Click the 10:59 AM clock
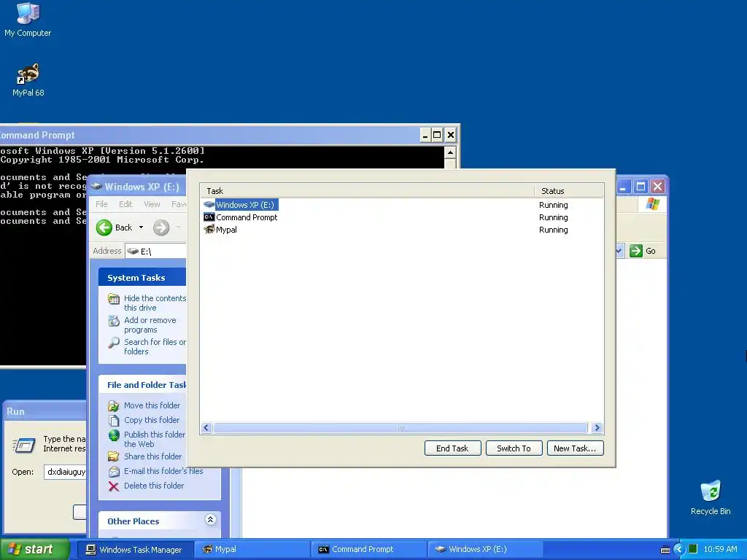Viewport: 747px width, 560px height. click(x=720, y=550)
